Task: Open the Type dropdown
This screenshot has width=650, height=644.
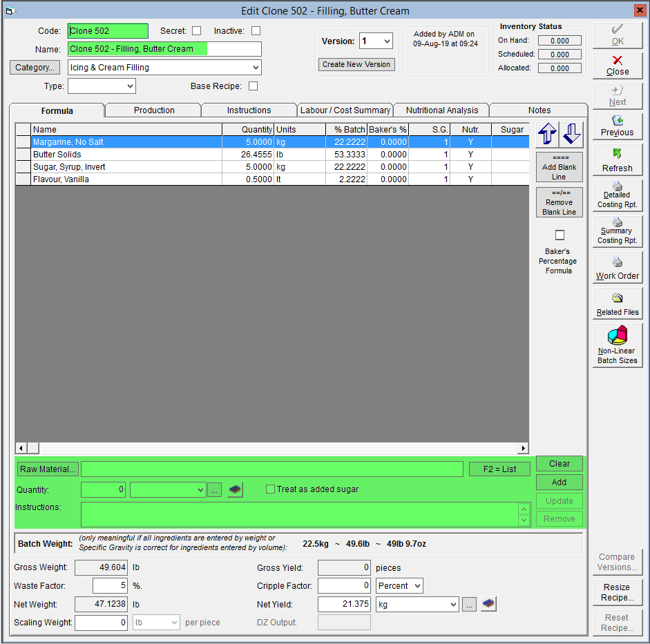Action: [130, 86]
